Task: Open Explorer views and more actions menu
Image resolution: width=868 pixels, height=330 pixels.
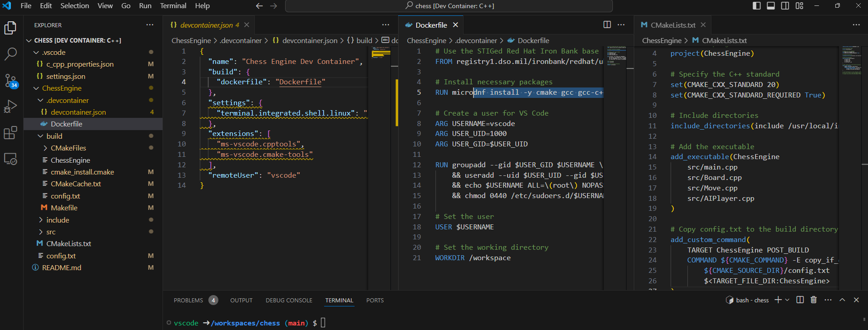Action: tap(150, 25)
